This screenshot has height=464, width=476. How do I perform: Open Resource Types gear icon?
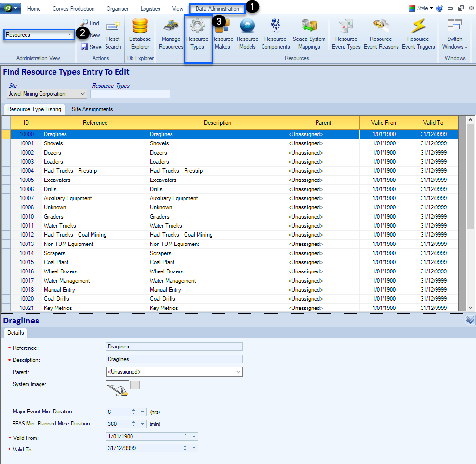click(198, 26)
